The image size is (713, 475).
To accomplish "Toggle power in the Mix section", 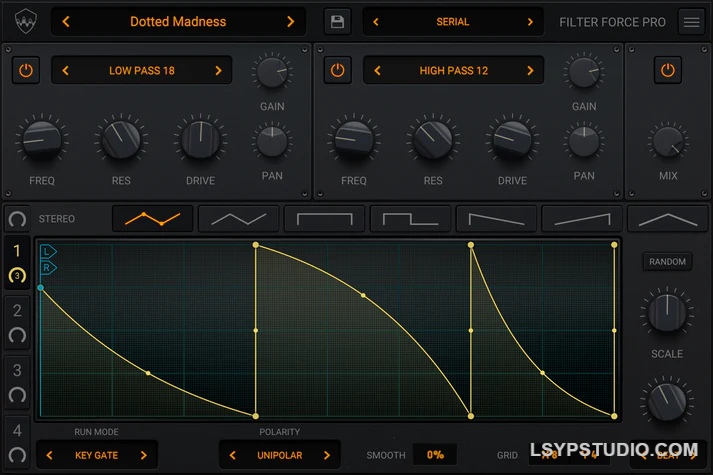I will pos(668,70).
